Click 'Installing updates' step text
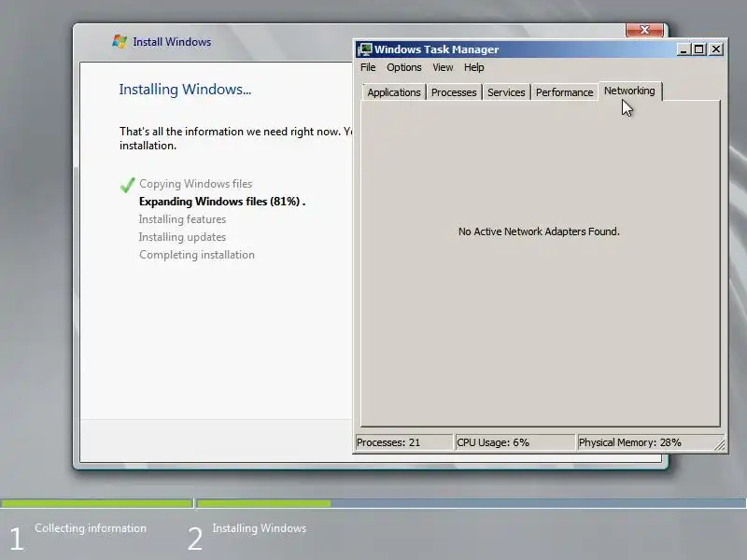The height and width of the screenshot is (560, 747). click(x=182, y=237)
